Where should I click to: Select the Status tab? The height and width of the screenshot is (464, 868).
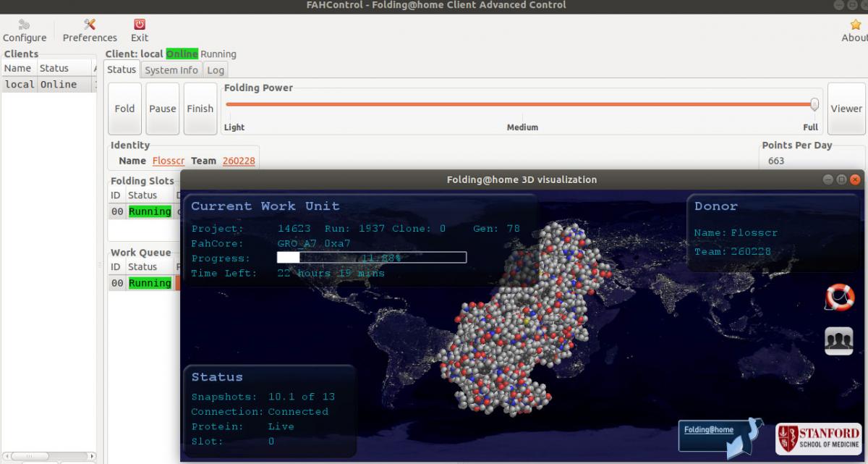click(x=122, y=69)
